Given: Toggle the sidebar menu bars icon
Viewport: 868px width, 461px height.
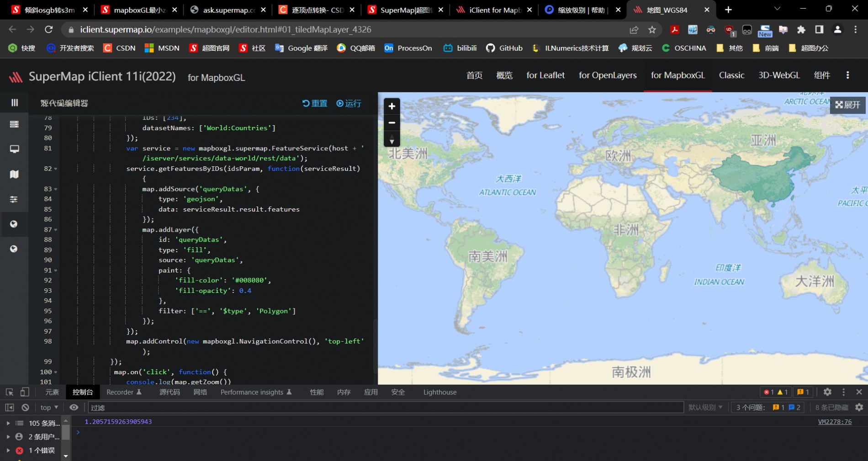Looking at the screenshot, I should tap(15, 102).
